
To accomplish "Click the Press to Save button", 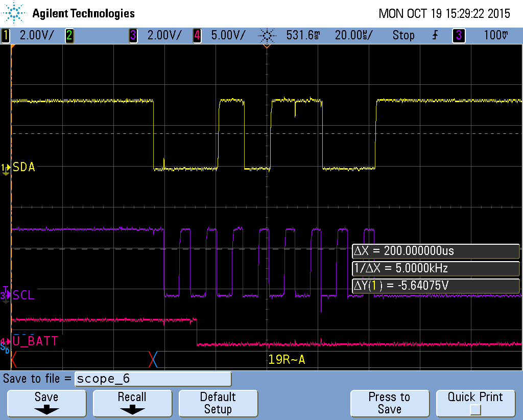I will (389, 403).
